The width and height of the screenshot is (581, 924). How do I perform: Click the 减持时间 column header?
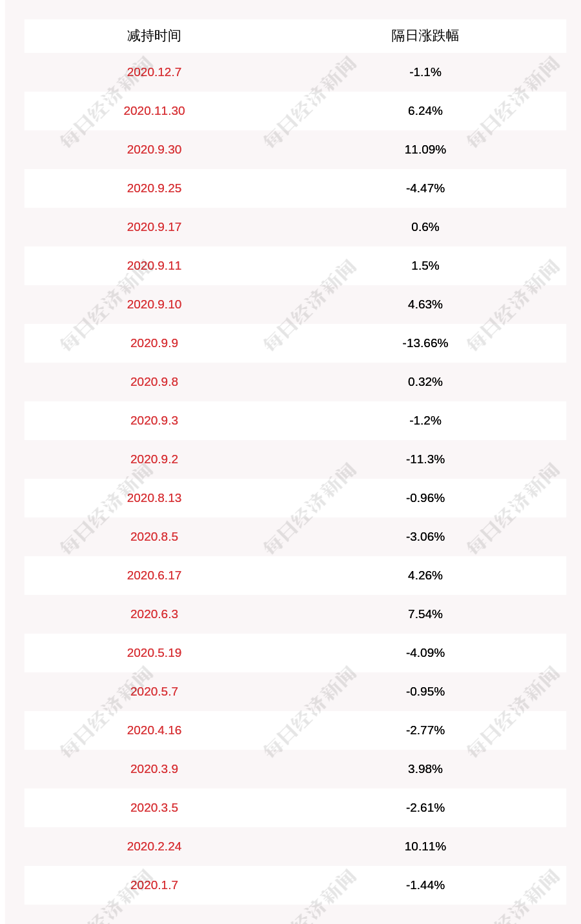[154, 35]
